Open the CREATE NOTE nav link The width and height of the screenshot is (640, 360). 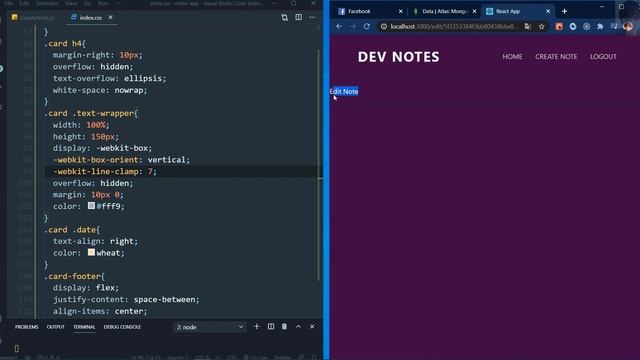[556, 57]
